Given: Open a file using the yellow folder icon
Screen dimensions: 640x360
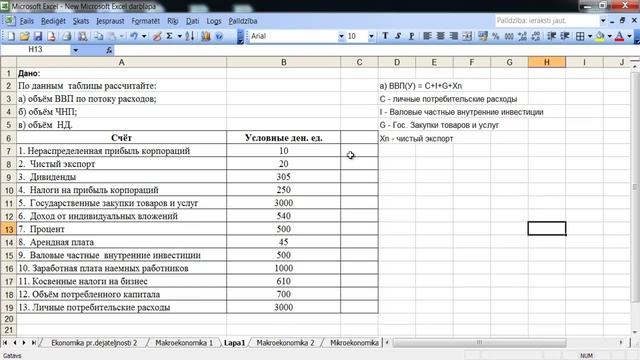Looking at the screenshot, I should pos(24,36).
